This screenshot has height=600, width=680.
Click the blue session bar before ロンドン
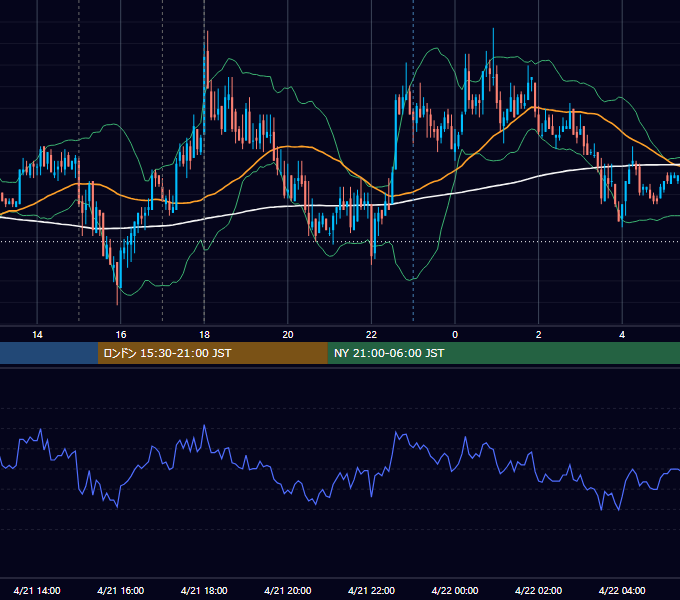(x=49, y=353)
